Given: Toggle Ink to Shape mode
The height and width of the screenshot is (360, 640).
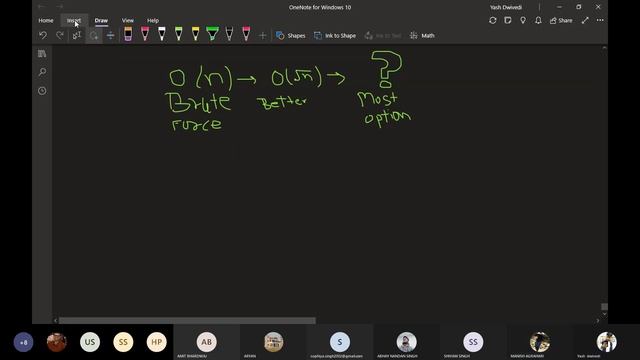Looking at the screenshot, I should click(x=335, y=36).
